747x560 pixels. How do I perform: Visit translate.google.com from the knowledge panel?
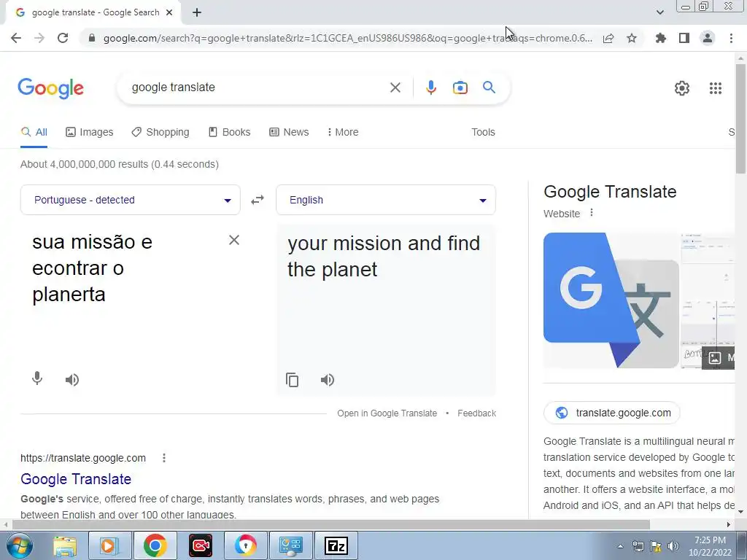pyautogui.click(x=612, y=413)
